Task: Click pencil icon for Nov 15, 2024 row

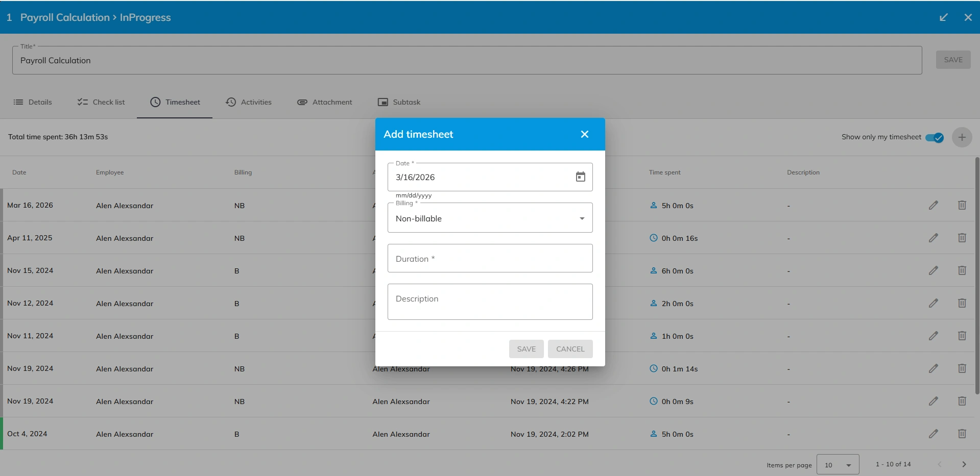Action: point(933,271)
